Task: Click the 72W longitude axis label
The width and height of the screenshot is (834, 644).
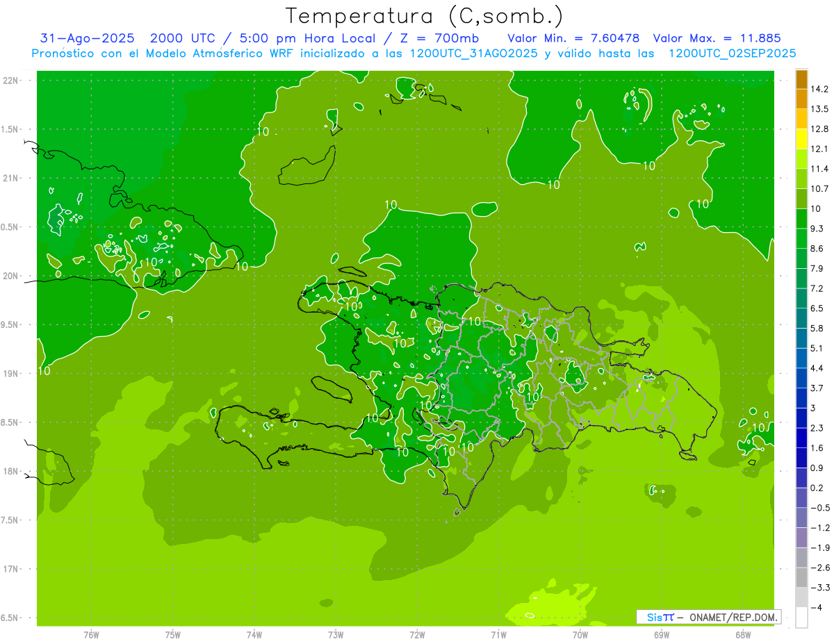Action: pos(417,635)
